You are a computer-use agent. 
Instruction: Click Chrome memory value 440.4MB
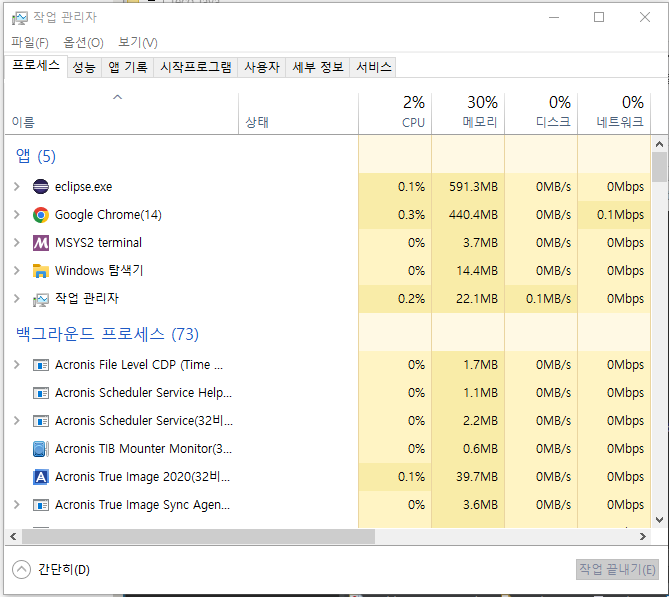(x=473, y=215)
